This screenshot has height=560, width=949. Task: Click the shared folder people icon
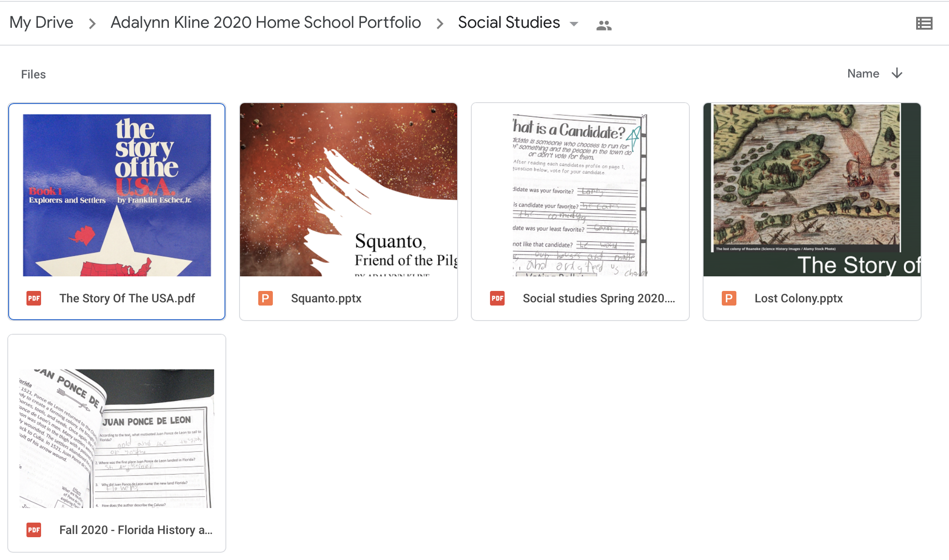pyautogui.click(x=604, y=26)
